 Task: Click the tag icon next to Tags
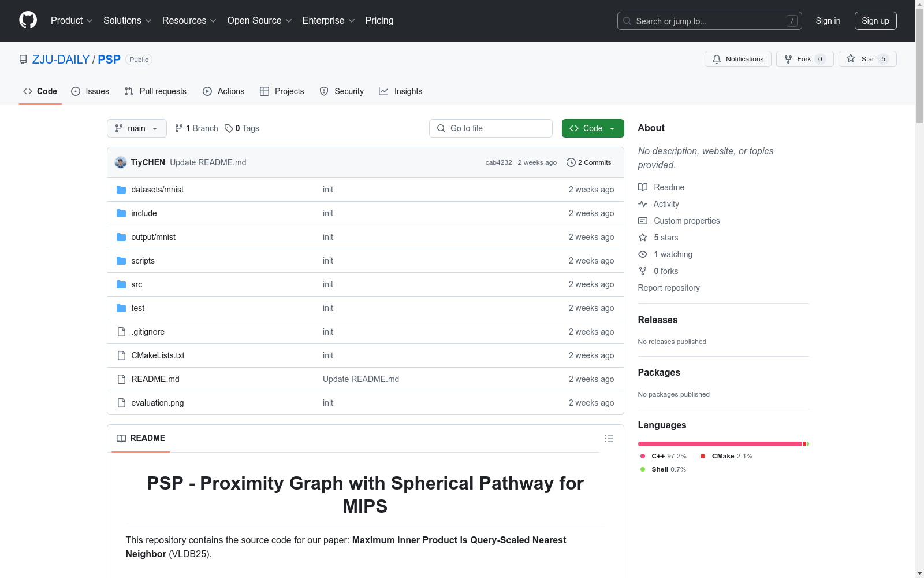(229, 128)
